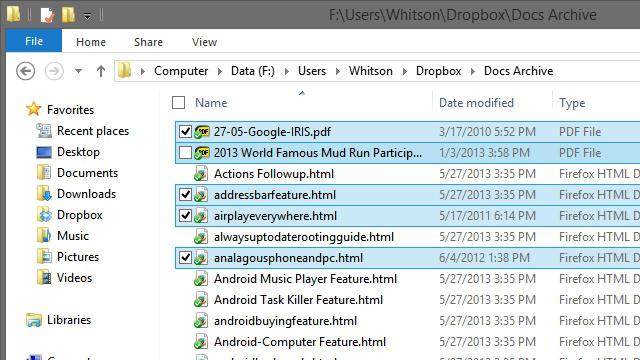This screenshot has width=640, height=360.
Task: Expand the chevron after Data (F:)
Action: pos(287,71)
